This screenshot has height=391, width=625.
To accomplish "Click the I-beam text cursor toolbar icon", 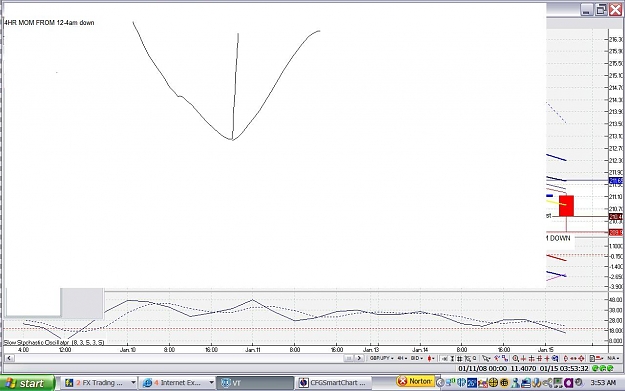I will (452, 358).
